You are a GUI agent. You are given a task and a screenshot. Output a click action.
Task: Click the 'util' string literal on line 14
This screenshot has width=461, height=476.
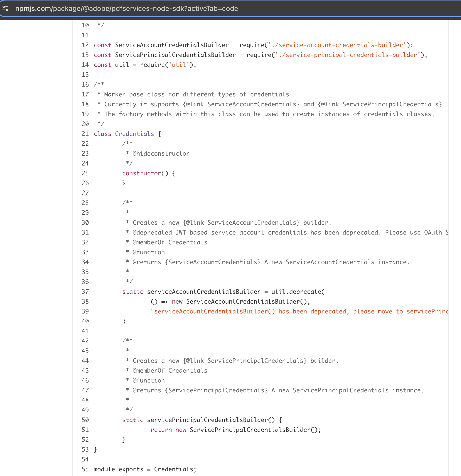(x=179, y=65)
